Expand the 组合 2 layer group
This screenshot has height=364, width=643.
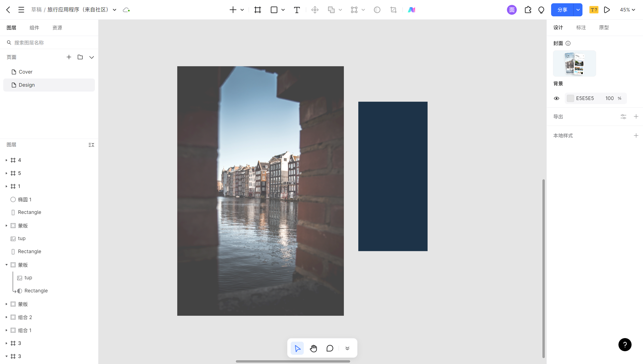click(x=7, y=317)
